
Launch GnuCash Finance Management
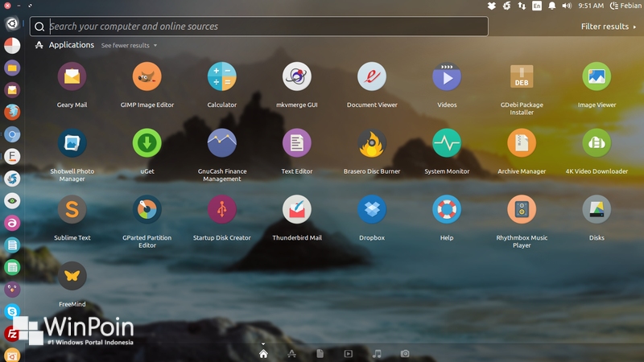pos(222,143)
